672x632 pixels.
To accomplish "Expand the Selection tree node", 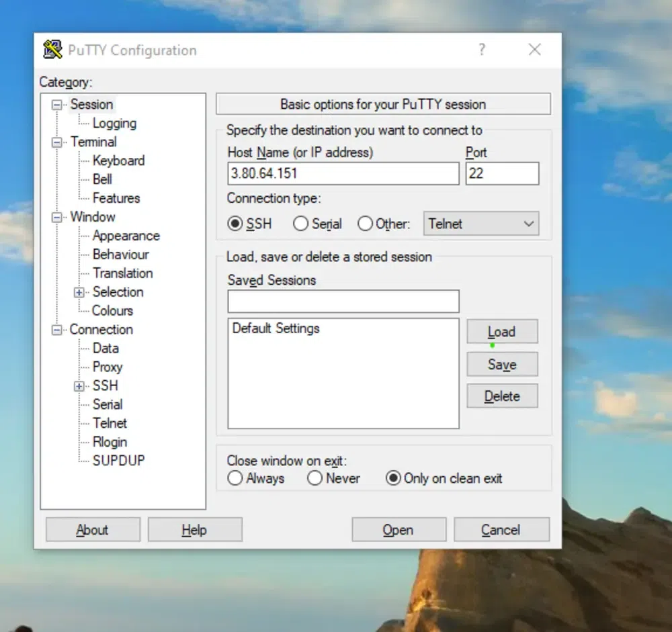I will coord(79,292).
